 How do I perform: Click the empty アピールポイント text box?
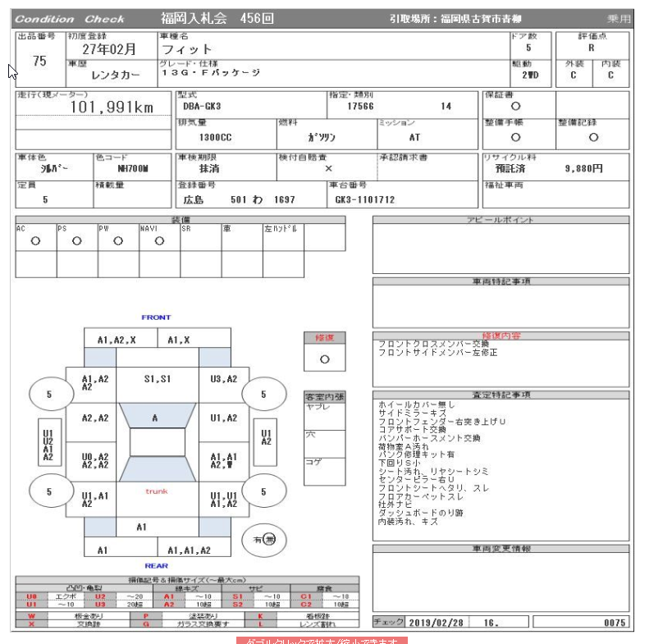click(501, 249)
